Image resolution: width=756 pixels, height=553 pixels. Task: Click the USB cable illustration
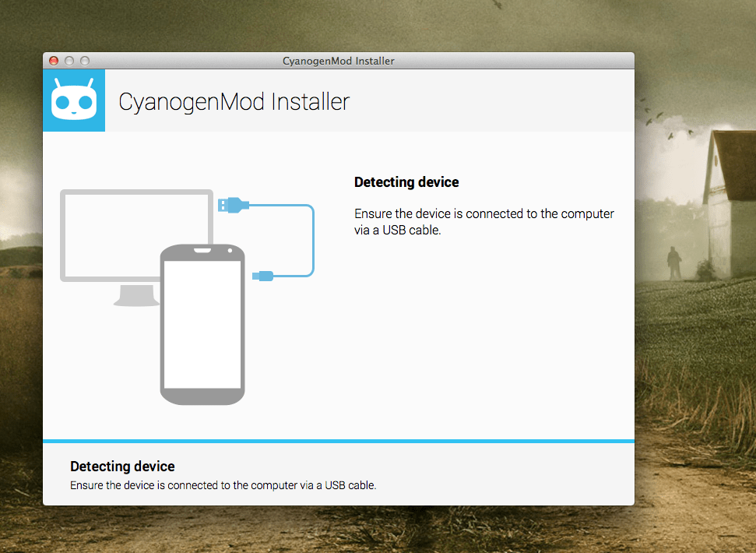tap(266, 239)
